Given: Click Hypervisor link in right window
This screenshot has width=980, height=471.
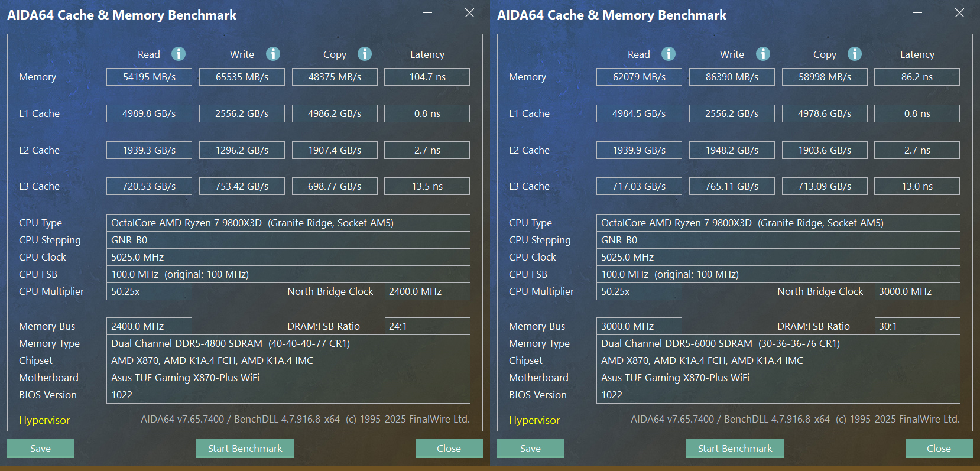Looking at the screenshot, I should pyautogui.click(x=534, y=420).
